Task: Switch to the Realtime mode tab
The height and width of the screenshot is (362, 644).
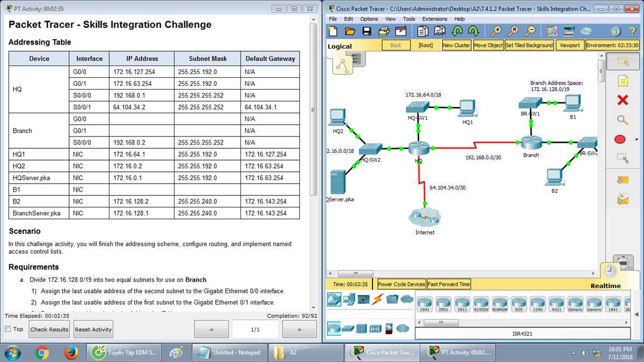Action: [x=605, y=286]
